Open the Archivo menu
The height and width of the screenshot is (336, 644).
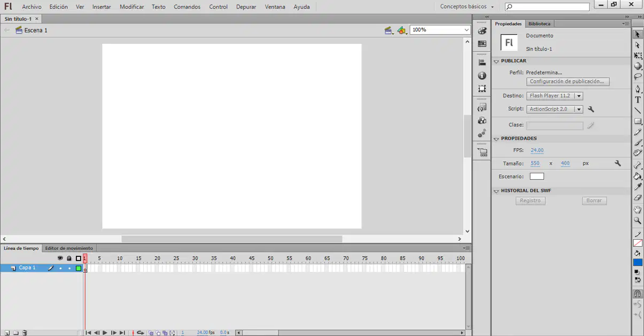[x=32, y=7]
